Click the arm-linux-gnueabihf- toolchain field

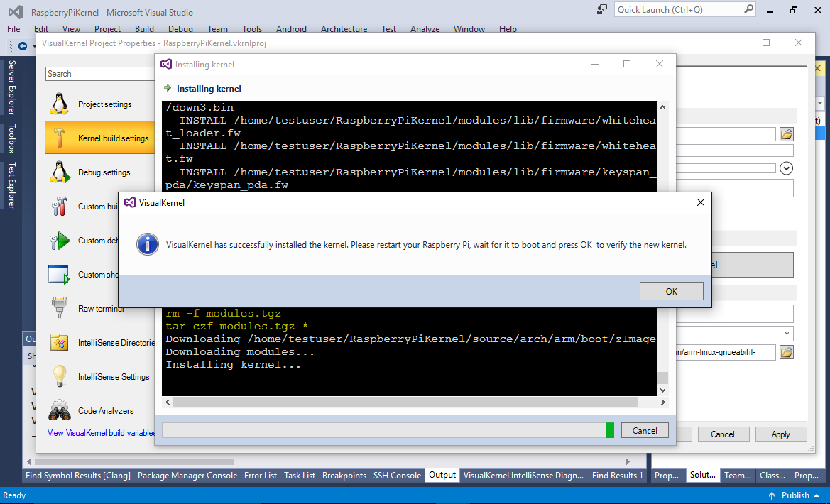(x=726, y=352)
